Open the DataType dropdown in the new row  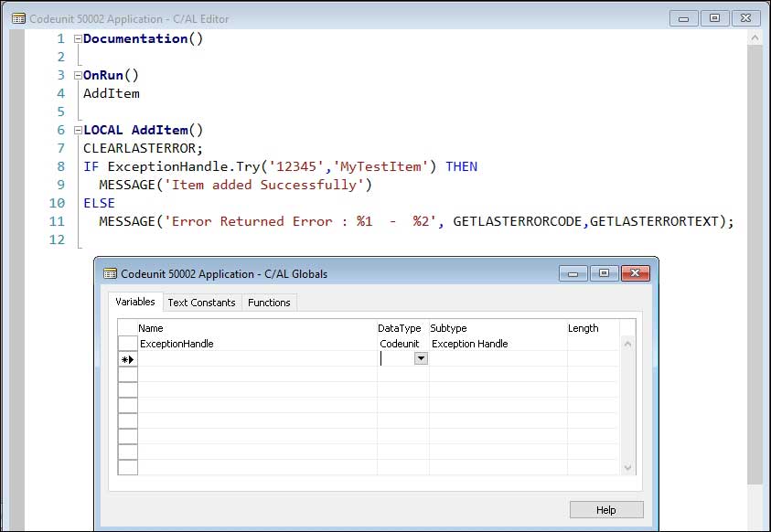421,360
